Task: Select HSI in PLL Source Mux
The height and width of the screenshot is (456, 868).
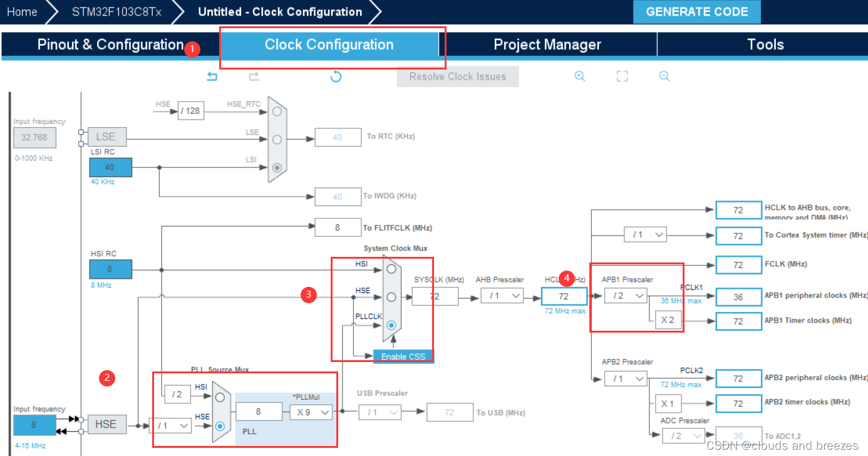Action: click(x=220, y=397)
